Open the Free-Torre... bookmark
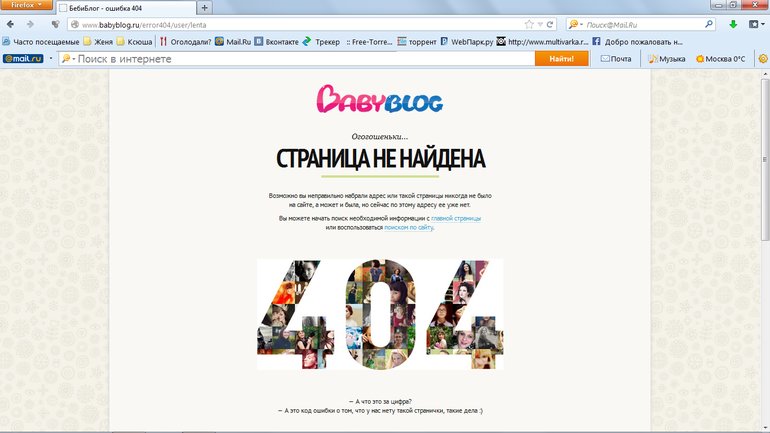Viewport: 770px width, 433px height. (369, 42)
